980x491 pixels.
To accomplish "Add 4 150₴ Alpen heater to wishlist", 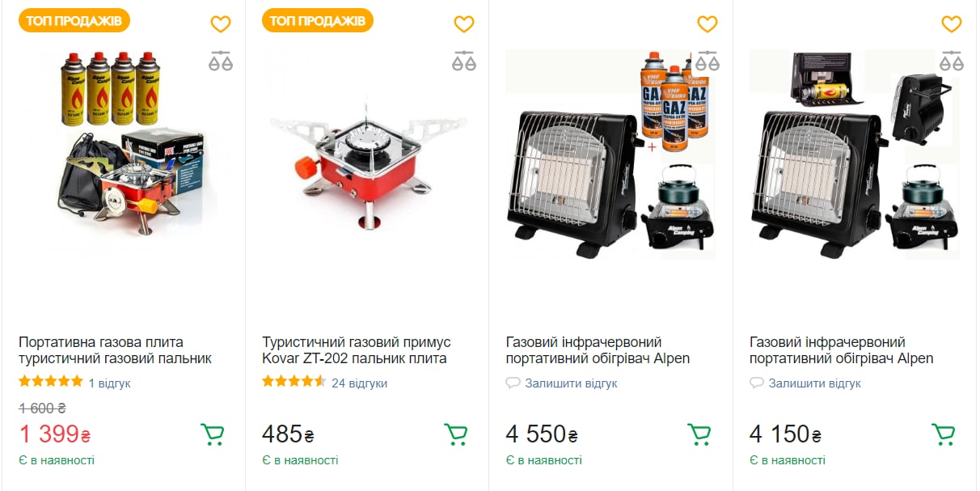I will pos(952,24).
